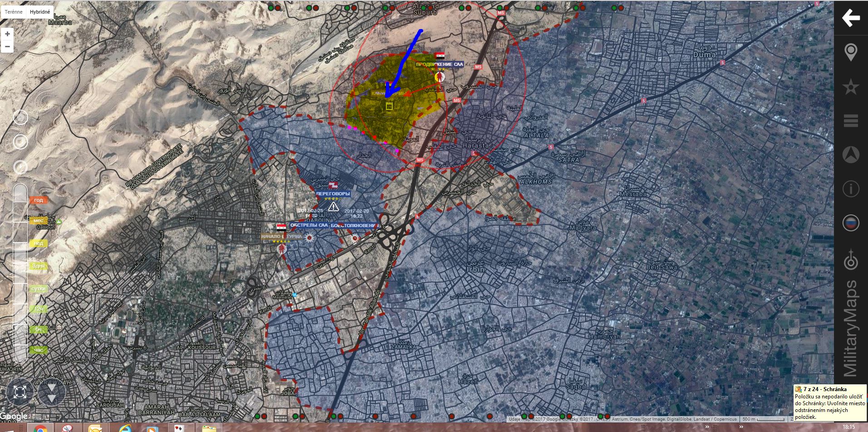The width and height of the screenshot is (868, 432).
Task: Switch map to Hybridné view
Action: point(40,12)
